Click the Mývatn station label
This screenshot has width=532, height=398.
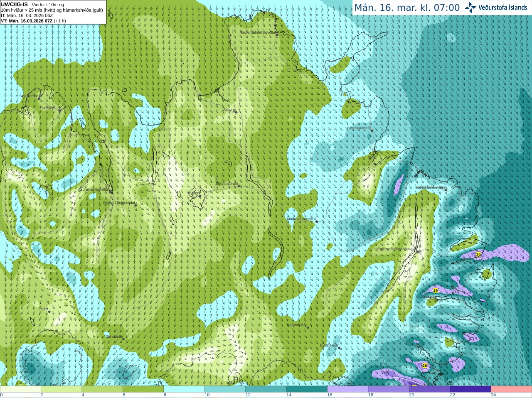[194, 193]
